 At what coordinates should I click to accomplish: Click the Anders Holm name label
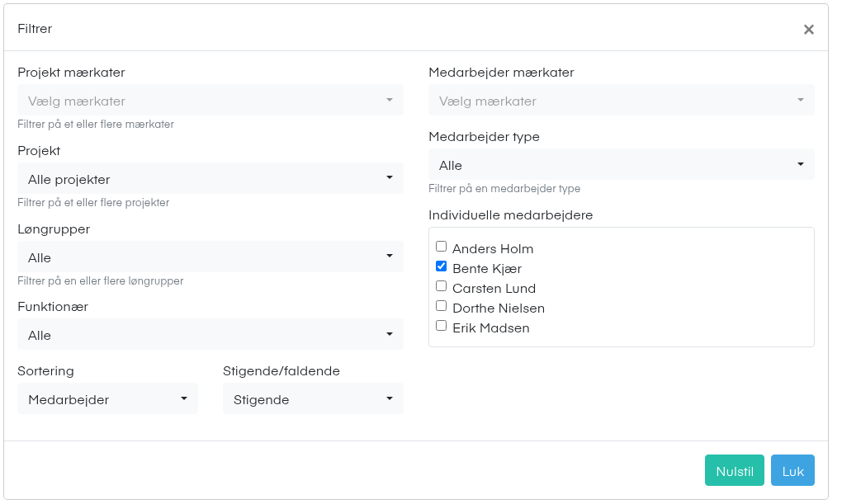click(x=493, y=249)
